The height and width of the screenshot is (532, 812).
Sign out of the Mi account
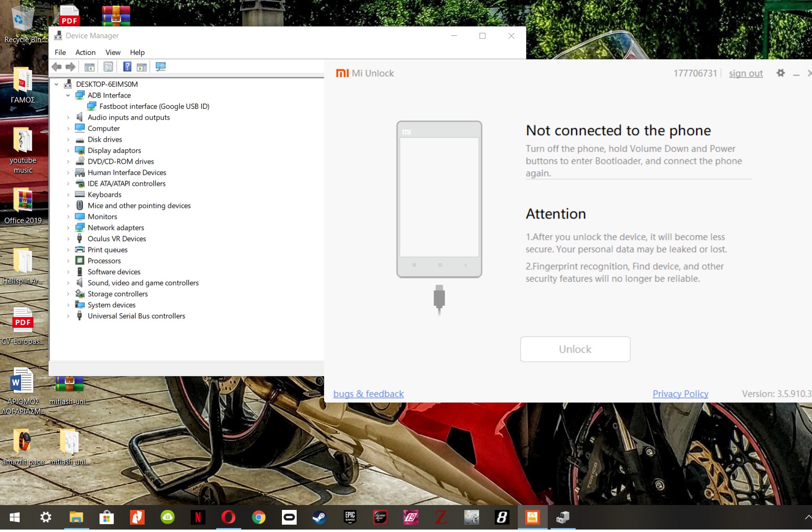[746, 74]
